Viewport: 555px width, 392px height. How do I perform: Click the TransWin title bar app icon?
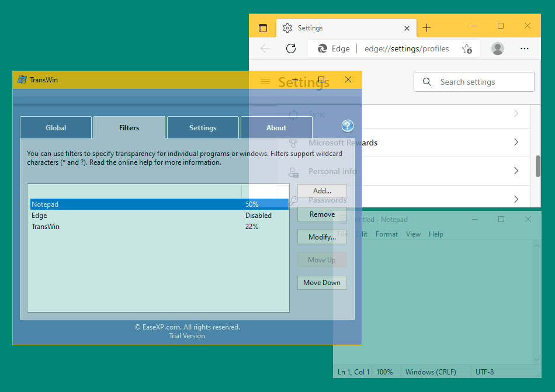(22, 79)
